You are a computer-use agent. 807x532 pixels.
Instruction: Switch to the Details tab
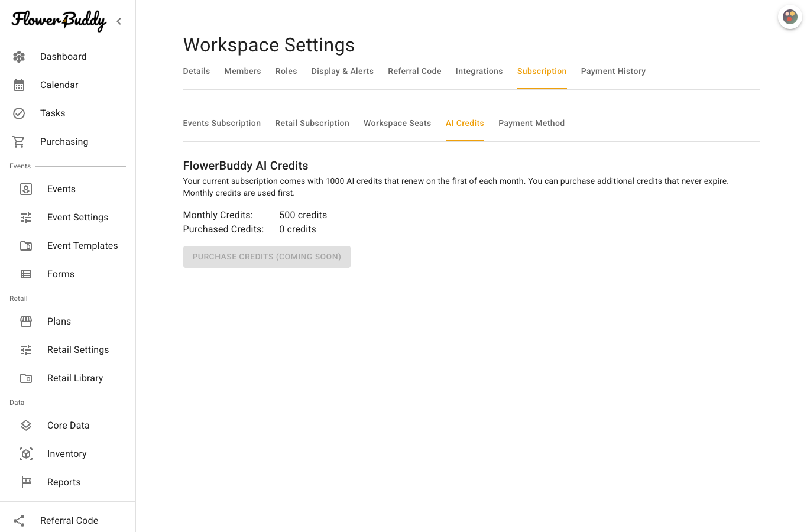(x=196, y=72)
